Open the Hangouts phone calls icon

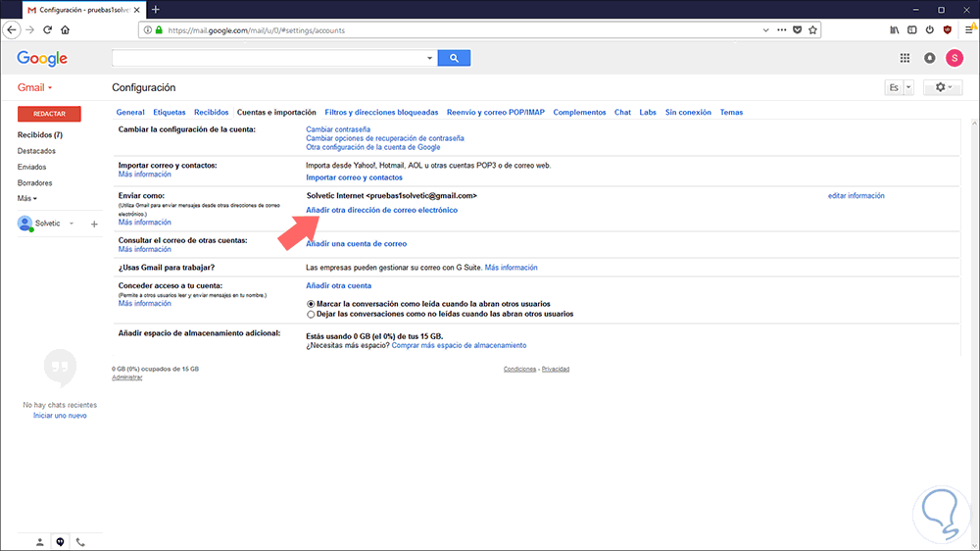(80, 542)
